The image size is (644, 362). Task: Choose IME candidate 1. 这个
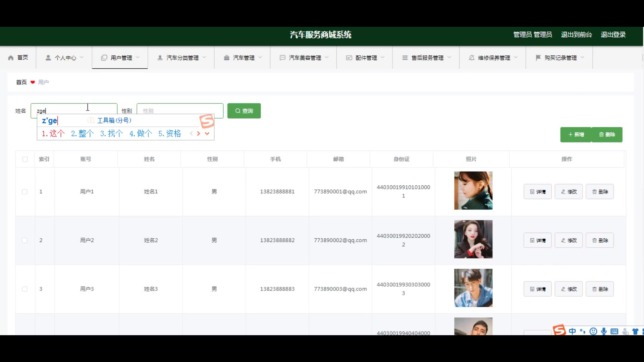coord(53,133)
